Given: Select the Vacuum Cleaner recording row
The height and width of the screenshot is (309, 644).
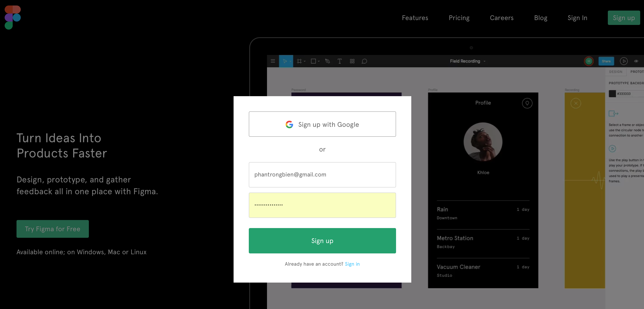Looking at the screenshot, I should click(483, 271).
